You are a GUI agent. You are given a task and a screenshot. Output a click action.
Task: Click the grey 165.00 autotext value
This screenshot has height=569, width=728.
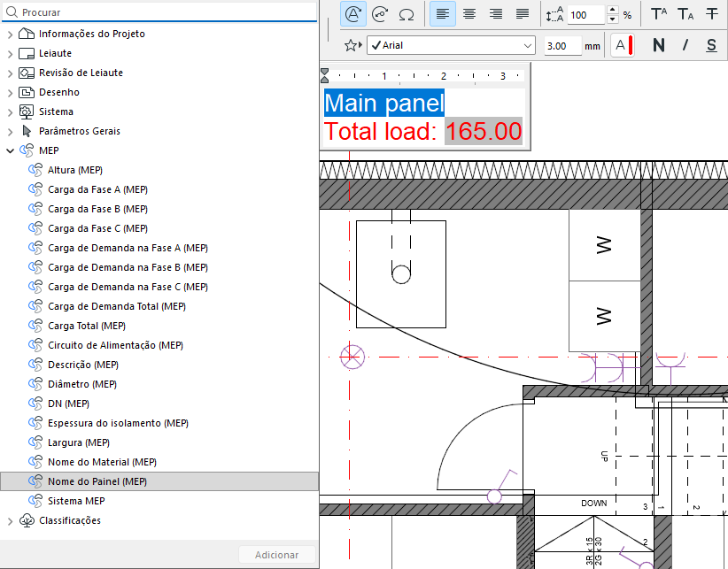(x=484, y=131)
